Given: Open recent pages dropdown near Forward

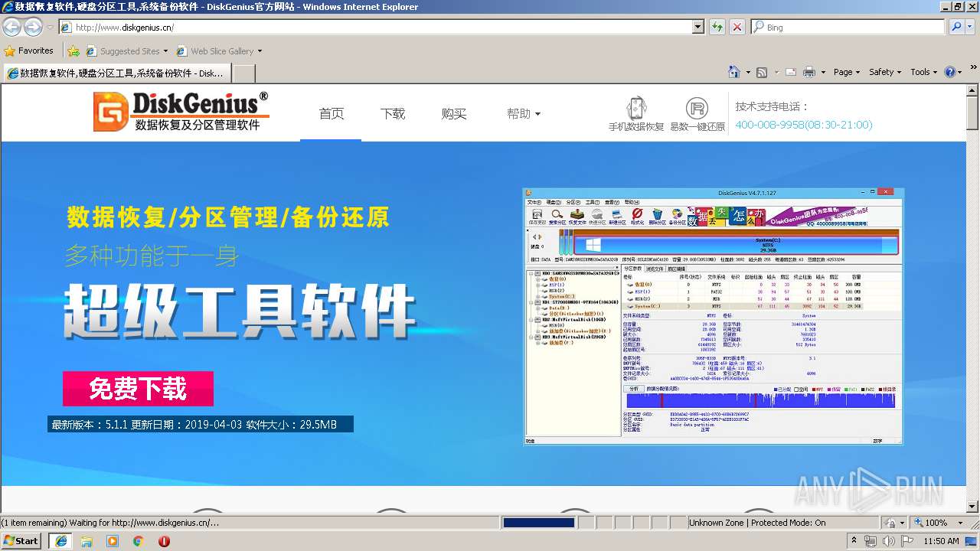Looking at the screenshot, I should coord(50,27).
